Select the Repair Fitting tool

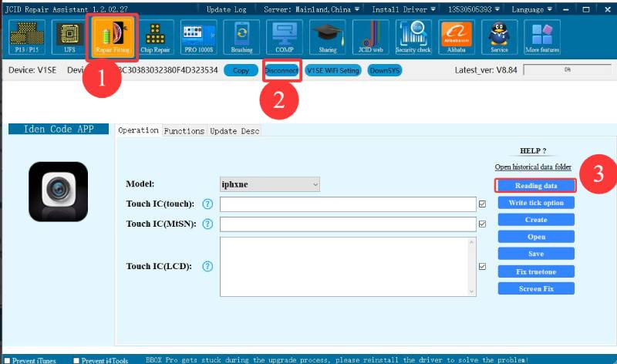click(113, 37)
